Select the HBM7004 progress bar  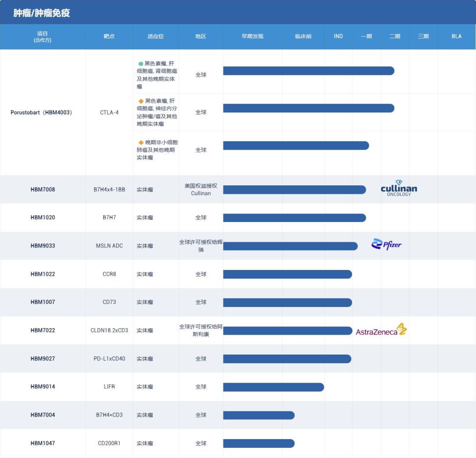(x=259, y=415)
